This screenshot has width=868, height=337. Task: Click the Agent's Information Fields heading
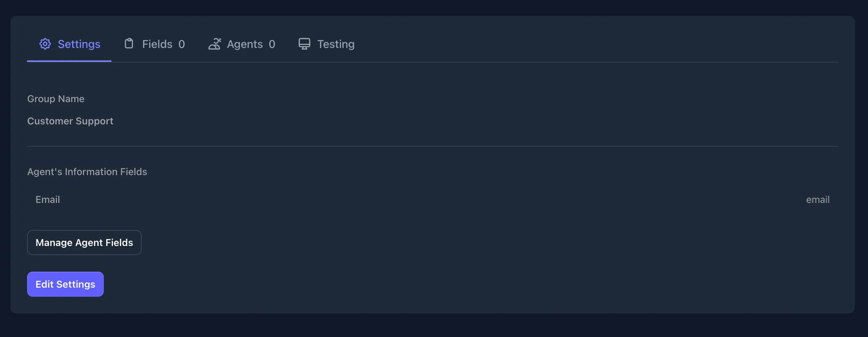(x=87, y=172)
